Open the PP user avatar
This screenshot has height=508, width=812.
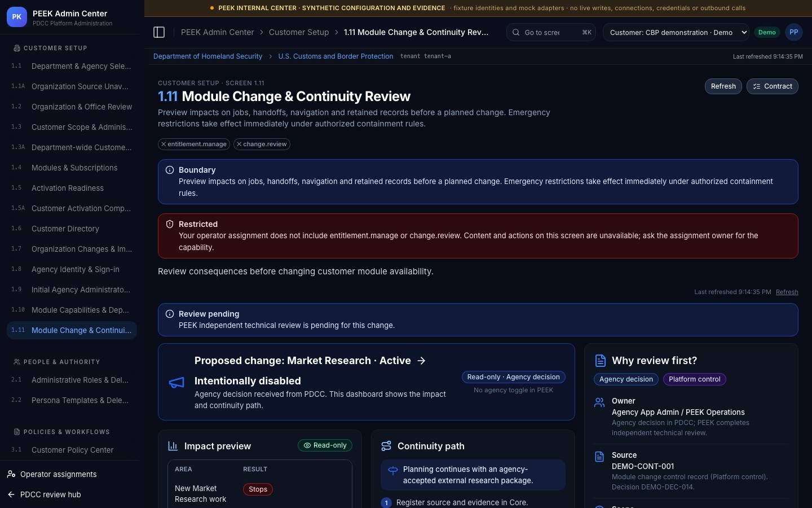(x=793, y=32)
